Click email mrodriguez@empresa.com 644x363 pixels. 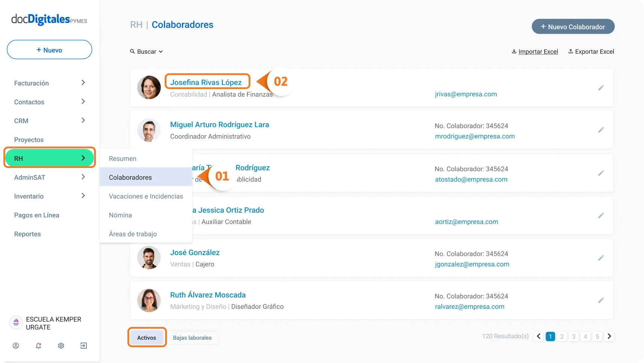(475, 136)
